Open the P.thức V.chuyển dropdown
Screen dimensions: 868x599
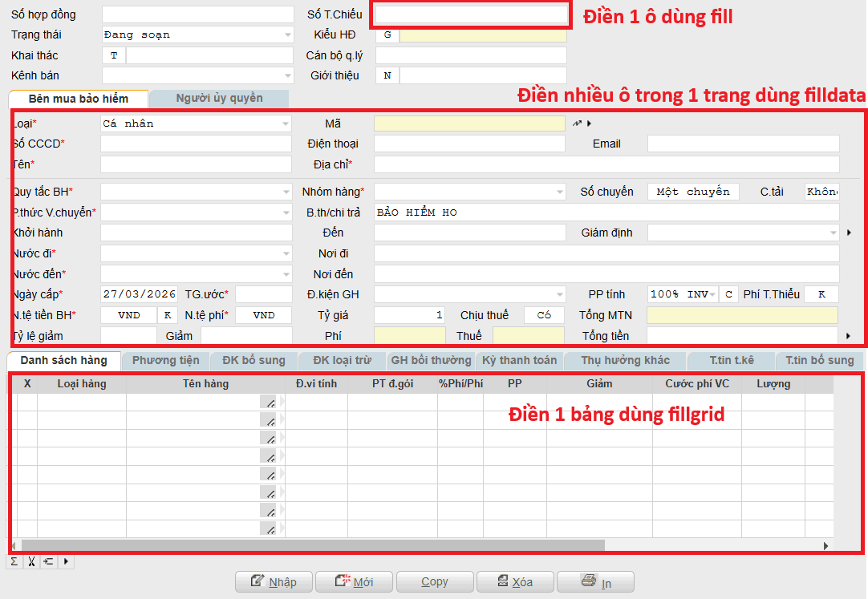tap(196, 212)
